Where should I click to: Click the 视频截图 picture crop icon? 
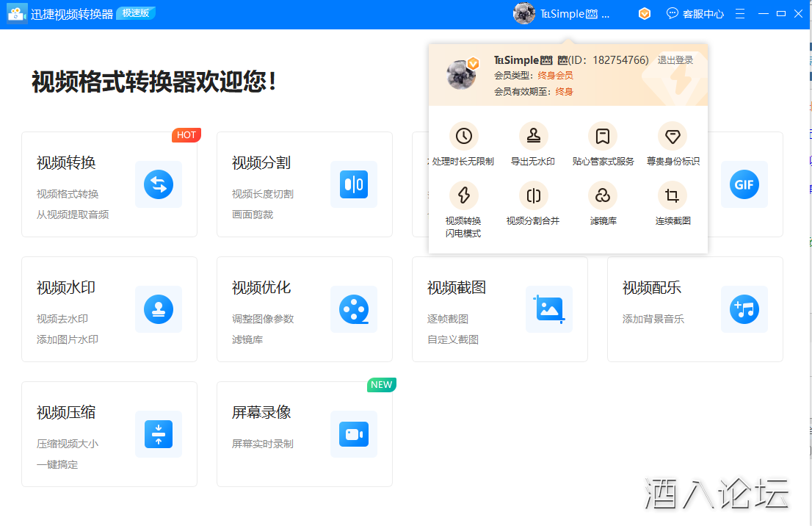pyautogui.click(x=549, y=309)
